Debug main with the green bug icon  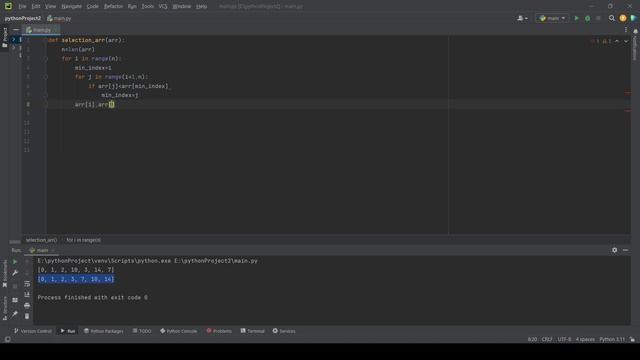coord(587,18)
